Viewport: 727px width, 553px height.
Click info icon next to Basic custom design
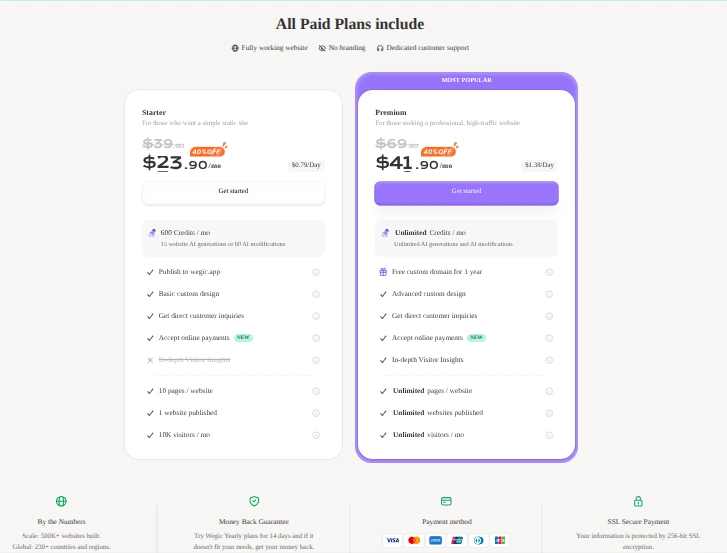tap(316, 294)
